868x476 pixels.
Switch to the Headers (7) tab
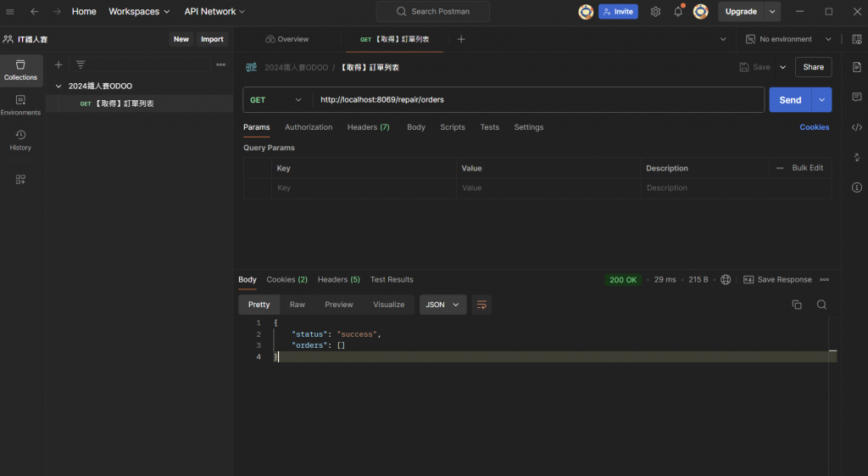[368, 127]
